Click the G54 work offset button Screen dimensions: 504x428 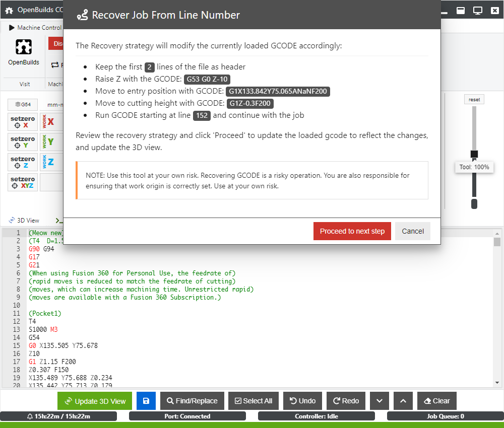23,104
